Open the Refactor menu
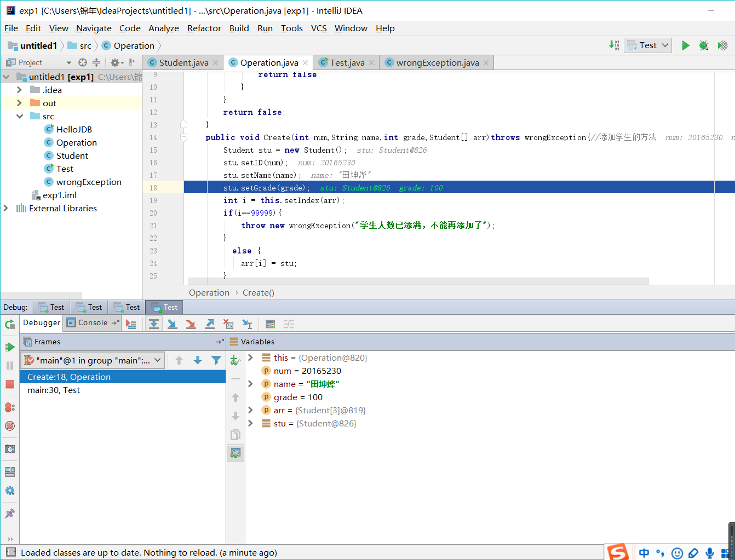The image size is (735, 560). click(x=204, y=28)
